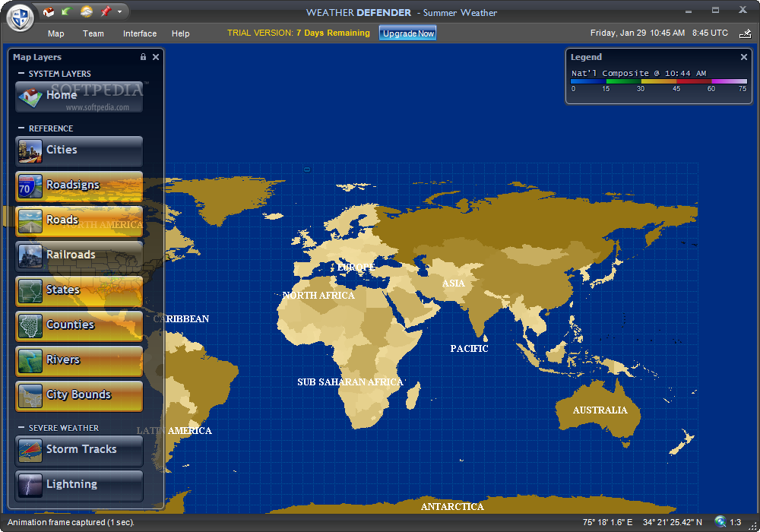Click the Legend panel title
Image resolution: width=760 pixels, height=532 pixels.
click(x=586, y=57)
